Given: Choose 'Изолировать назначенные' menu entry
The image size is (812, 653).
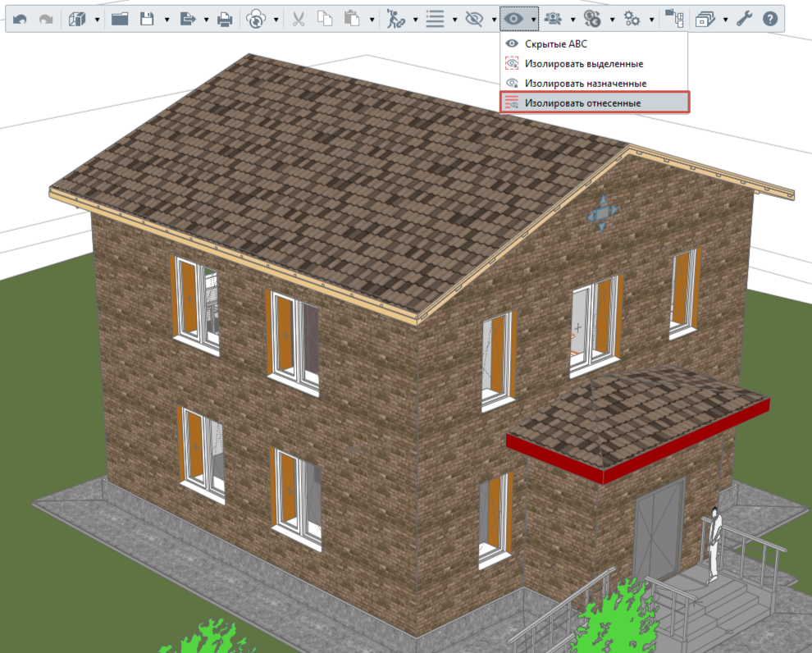Looking at the screenshot, I should (594, 84).
